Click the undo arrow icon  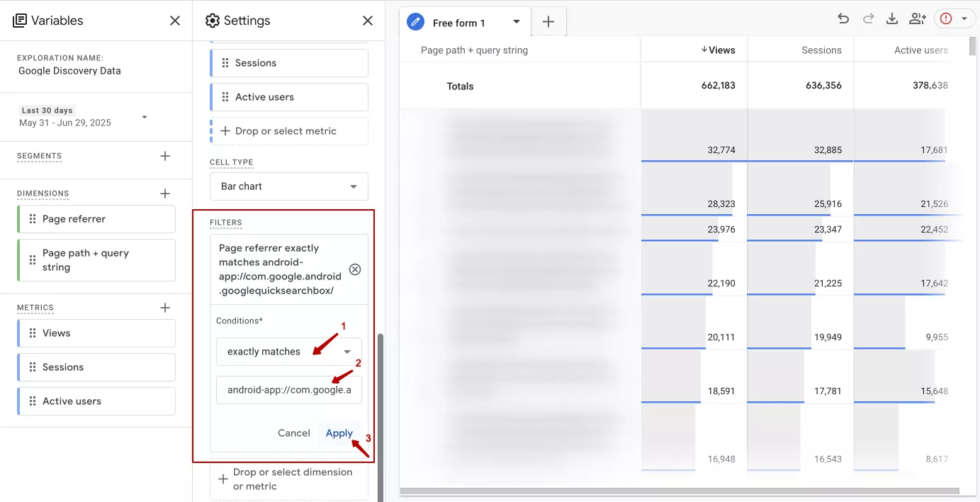(843, 19)
